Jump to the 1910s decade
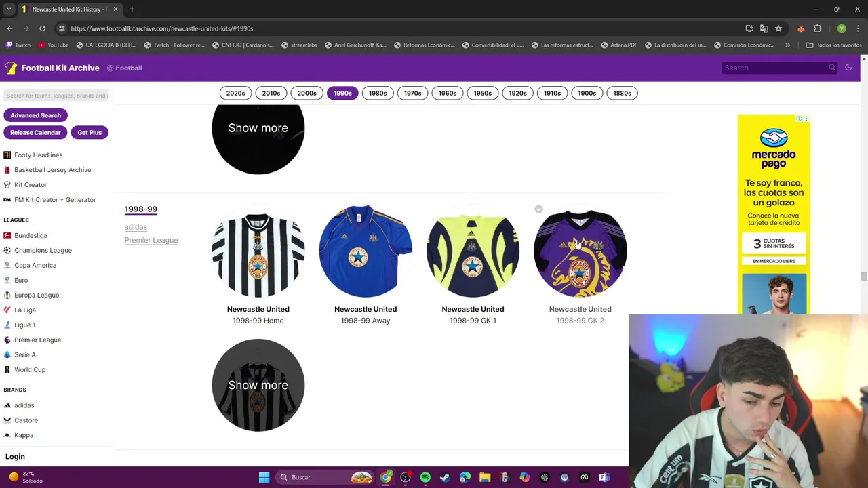This screenshot has width=868, height=488. [x=552, y=94]
